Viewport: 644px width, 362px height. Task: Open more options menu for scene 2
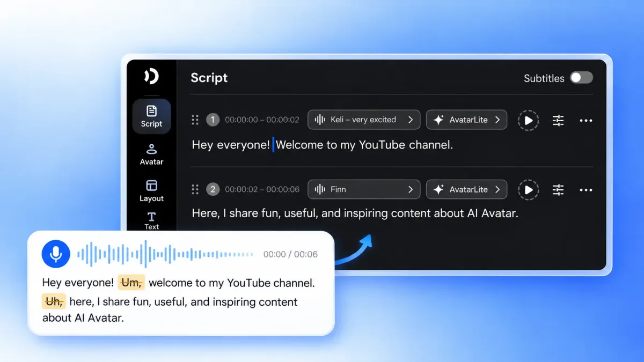pyautogui.click(x=586, y=190)
